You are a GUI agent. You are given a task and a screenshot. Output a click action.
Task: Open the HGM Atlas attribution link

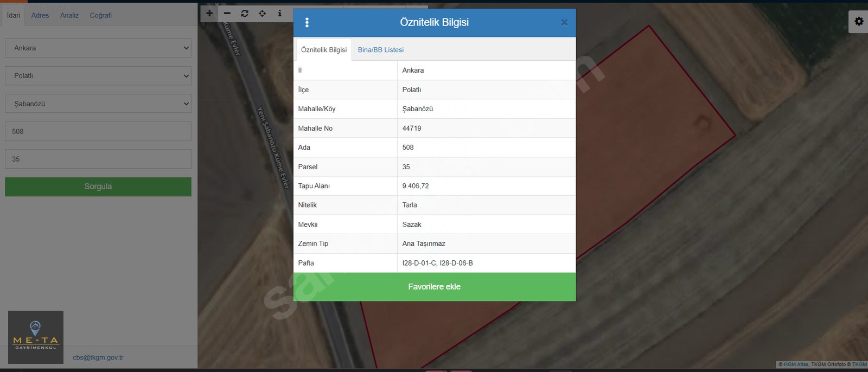(x=796, y=364)
